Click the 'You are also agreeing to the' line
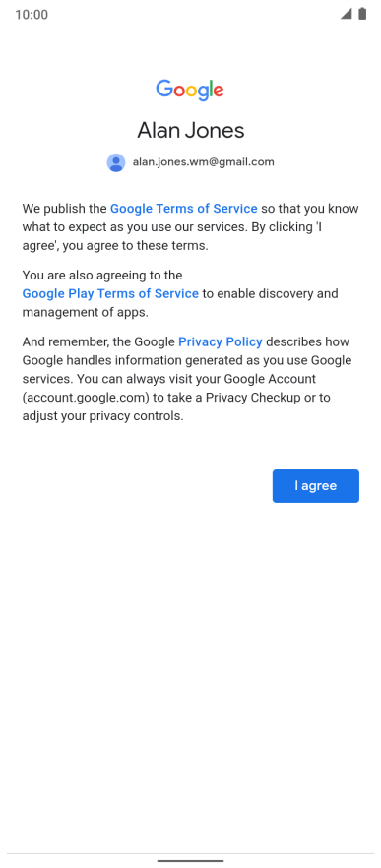 (x=102, y=276)
